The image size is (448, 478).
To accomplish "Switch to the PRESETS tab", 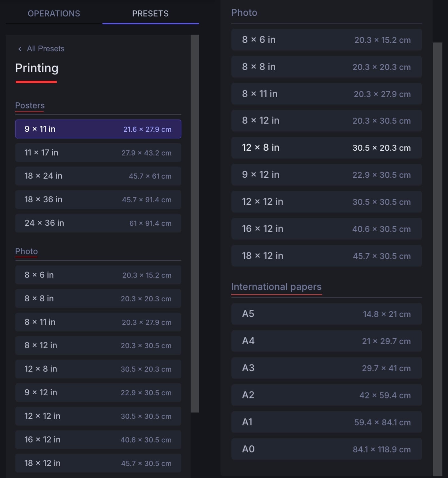I will coord(150,13).
